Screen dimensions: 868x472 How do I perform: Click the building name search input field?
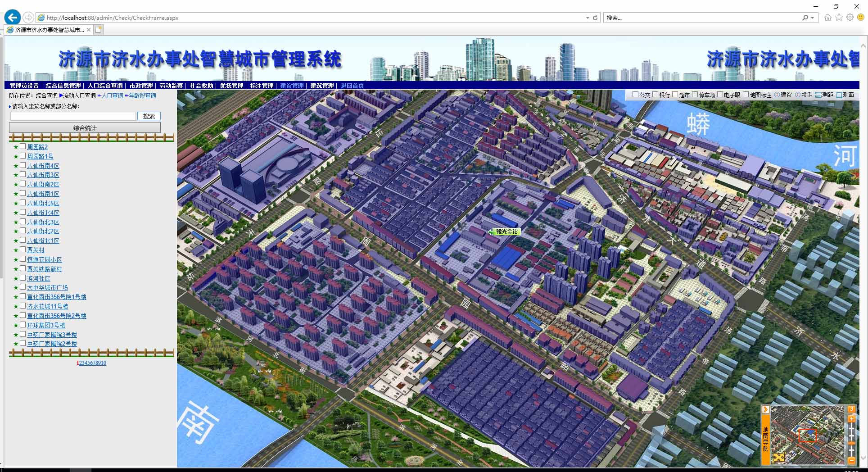pyautogui.click(x=73, y=116)
